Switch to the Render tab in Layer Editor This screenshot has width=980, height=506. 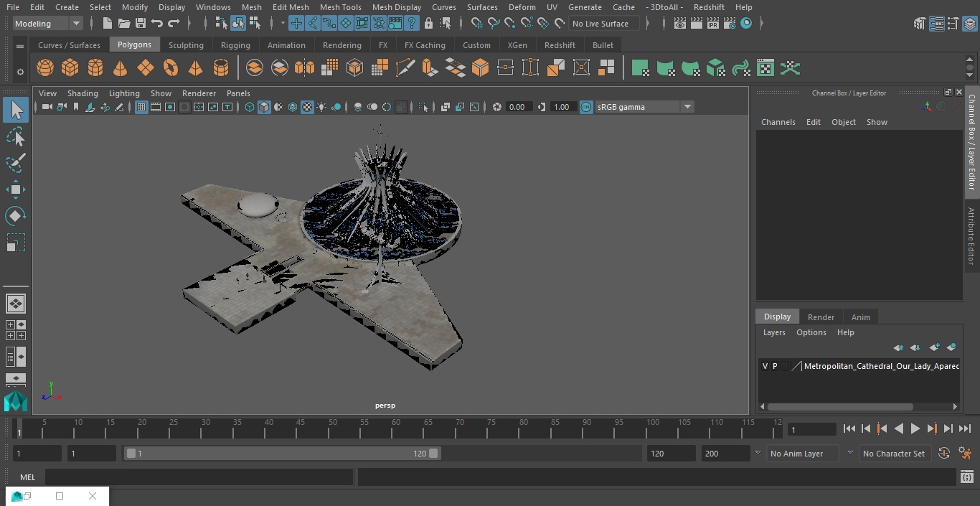(x=821, y=317)
